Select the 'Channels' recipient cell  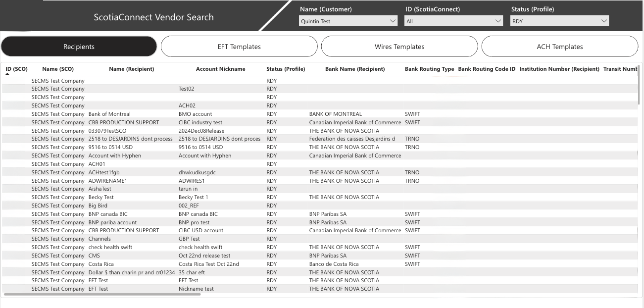pos(99,239)
